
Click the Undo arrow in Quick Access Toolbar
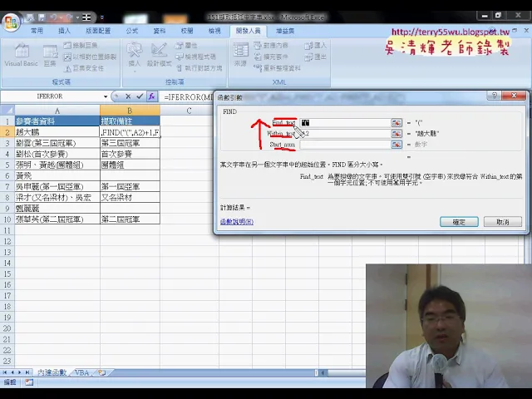tap(53, 17)
